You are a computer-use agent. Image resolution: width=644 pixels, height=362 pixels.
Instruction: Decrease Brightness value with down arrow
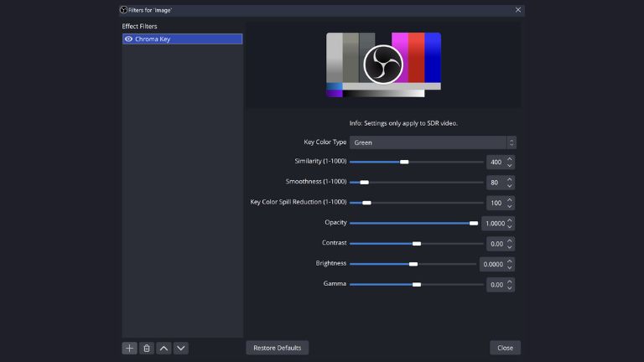[509, 267]
